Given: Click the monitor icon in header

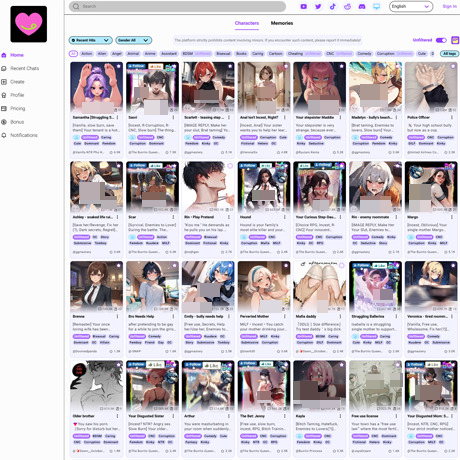Looking at the screenshot, I should point(376,6).
